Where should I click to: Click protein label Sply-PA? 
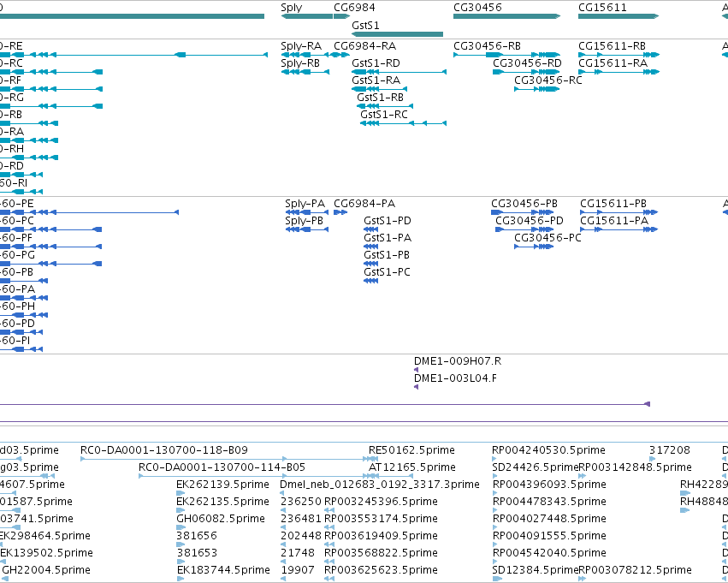[x=305, y=204]
